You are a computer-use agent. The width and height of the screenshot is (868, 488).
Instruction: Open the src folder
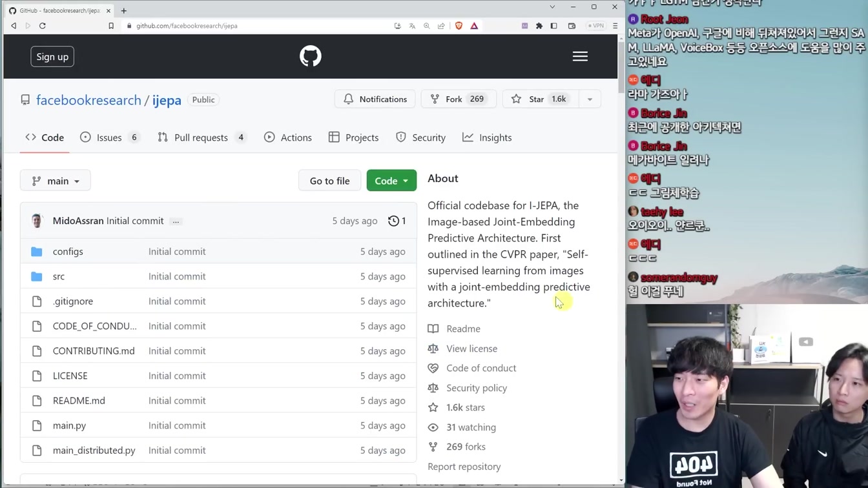[x=59, y=276]
